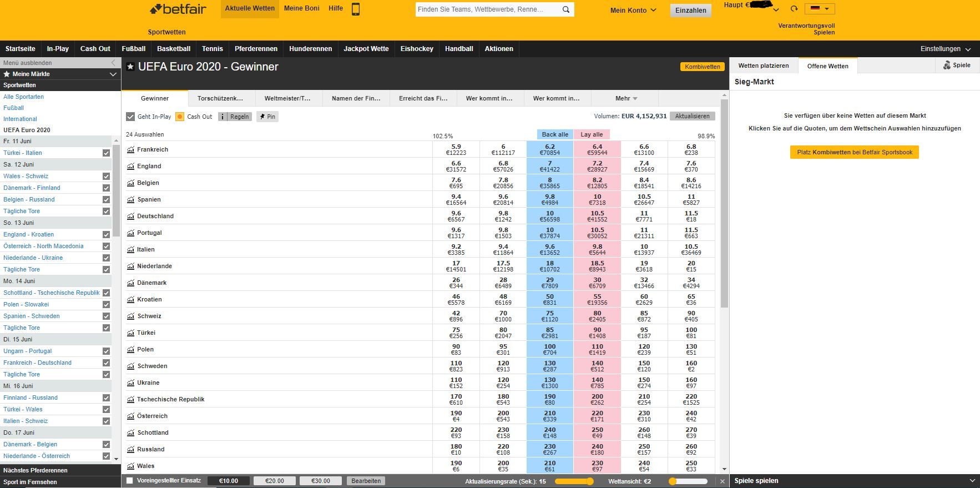
Task: Open the chart icon for Schweiz
Action: click(131, 316)
